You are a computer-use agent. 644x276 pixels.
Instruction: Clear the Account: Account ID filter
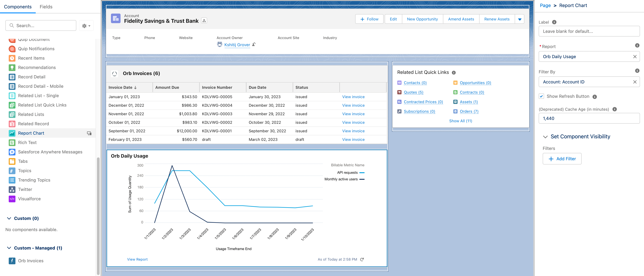634,82
